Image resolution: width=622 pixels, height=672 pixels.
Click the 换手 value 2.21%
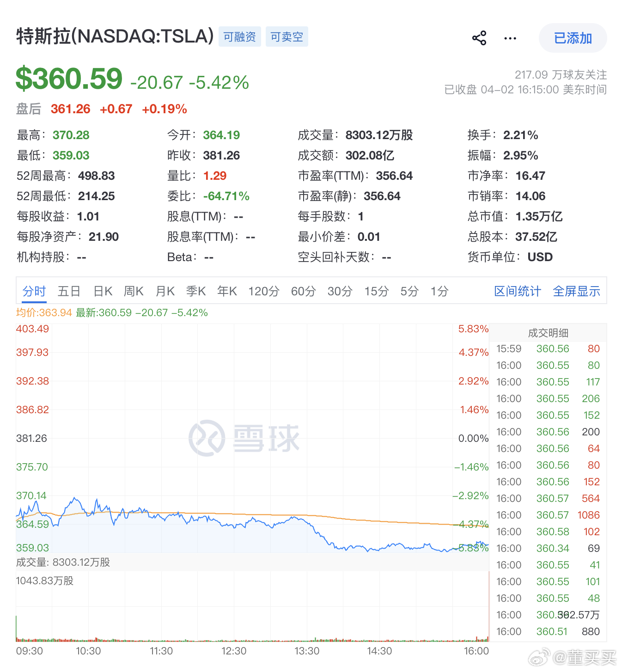click(x=521, y=135)
